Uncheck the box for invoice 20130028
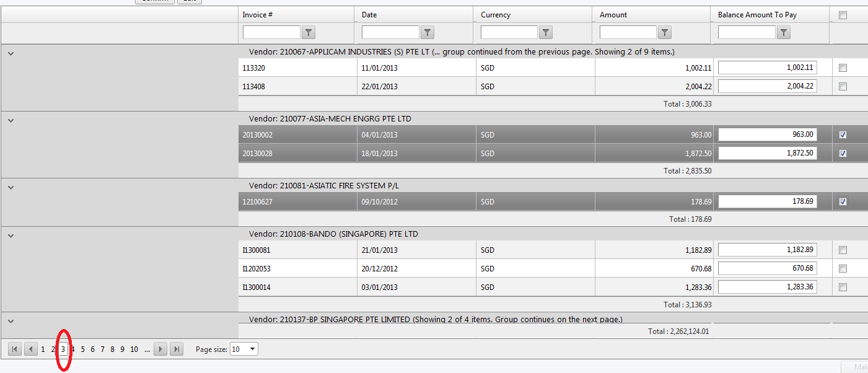The image size is (868, 373). (x=843, y=154)
